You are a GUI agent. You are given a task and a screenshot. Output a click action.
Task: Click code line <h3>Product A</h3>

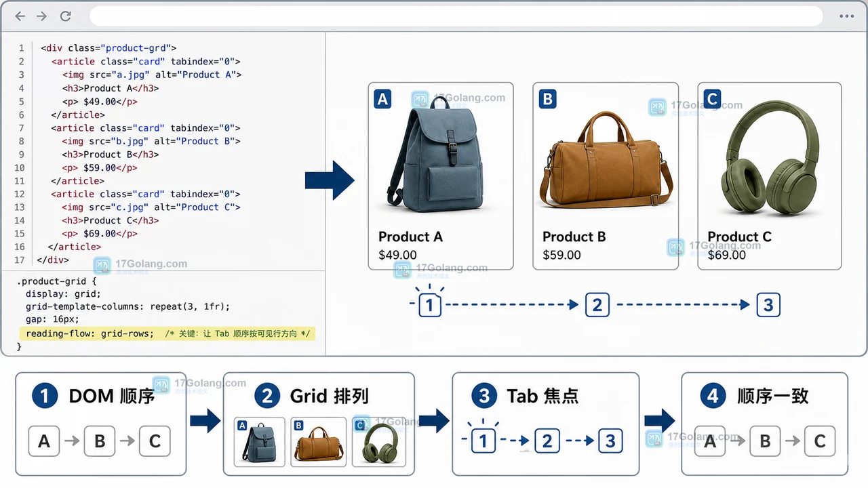tap(111, 88)
